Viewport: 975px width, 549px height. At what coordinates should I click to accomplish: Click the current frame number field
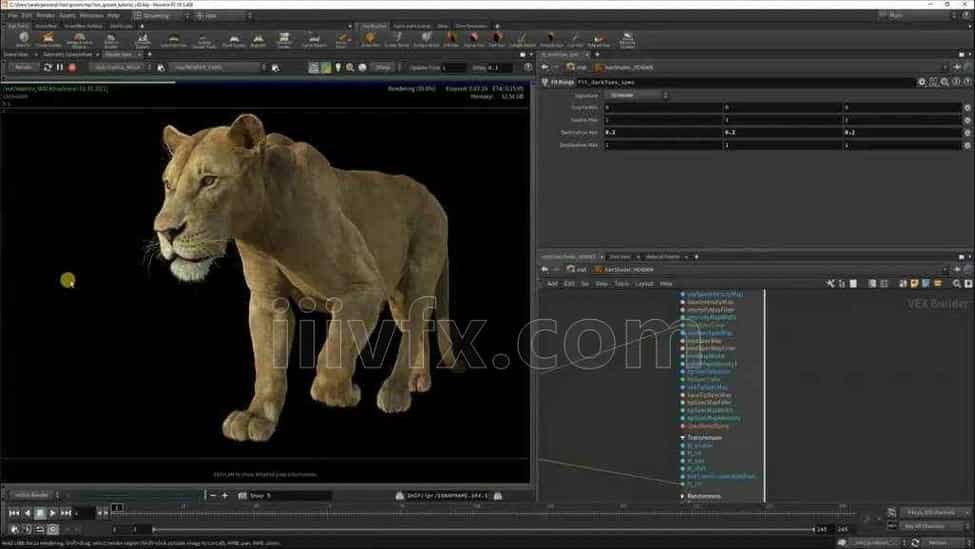[85, 513]
